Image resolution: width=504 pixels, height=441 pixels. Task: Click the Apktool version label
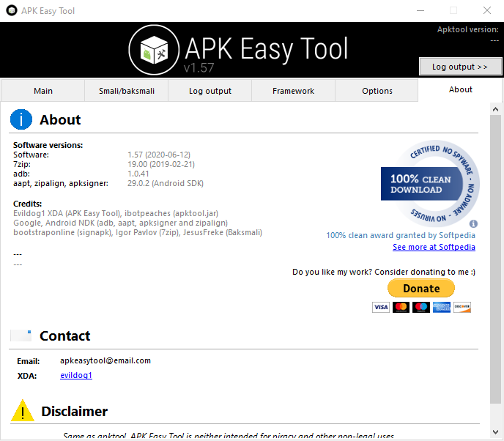467,29
